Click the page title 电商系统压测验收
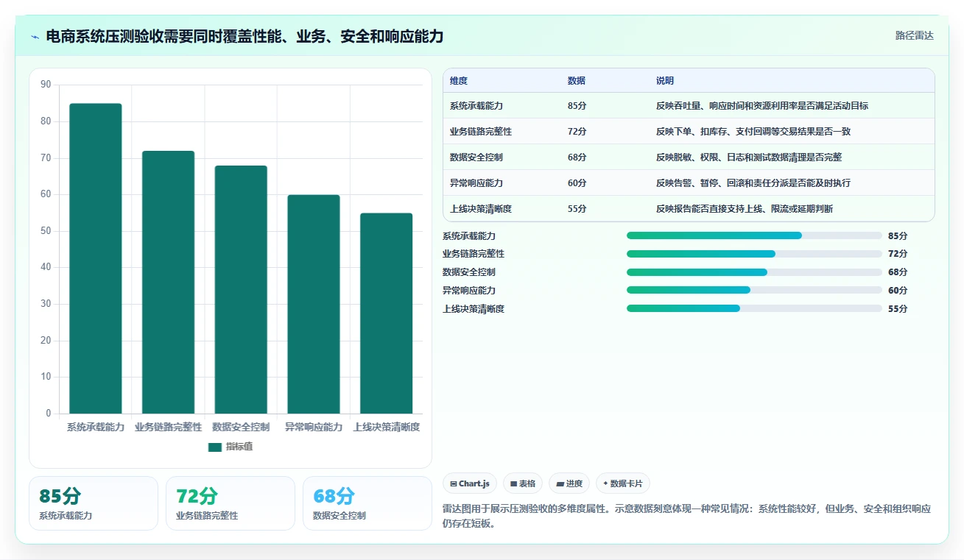Viewport: 964px width, 560px height. (244, 36)
